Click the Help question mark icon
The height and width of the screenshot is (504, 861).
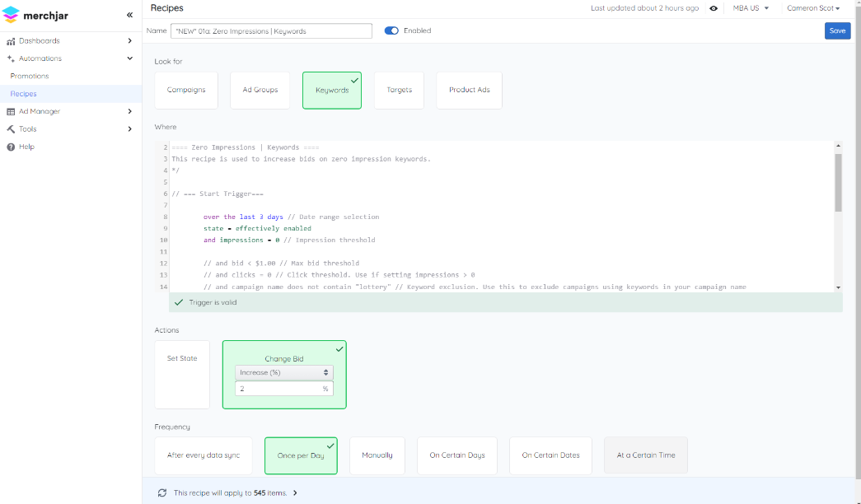tap(11, 147)
